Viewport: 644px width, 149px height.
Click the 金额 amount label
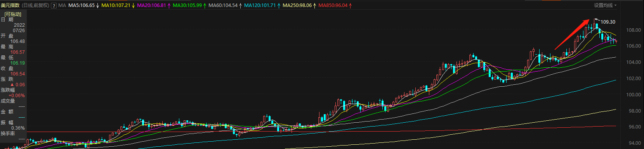pyautogui.click(x=7, y=112)
